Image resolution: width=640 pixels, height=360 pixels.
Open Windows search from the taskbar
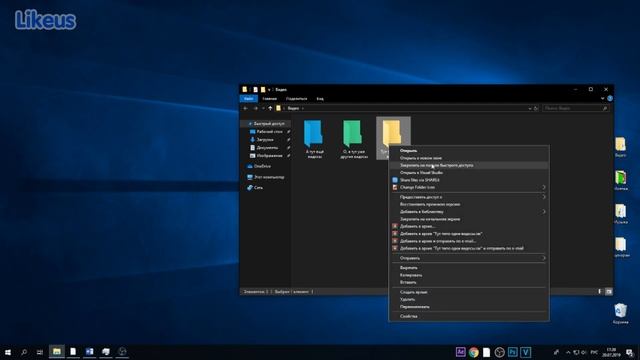24,352
